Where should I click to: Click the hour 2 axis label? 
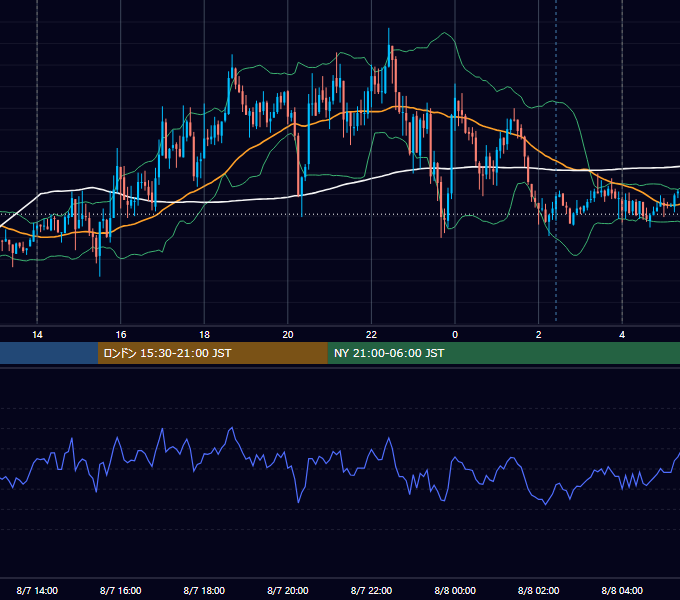point(539,335)
